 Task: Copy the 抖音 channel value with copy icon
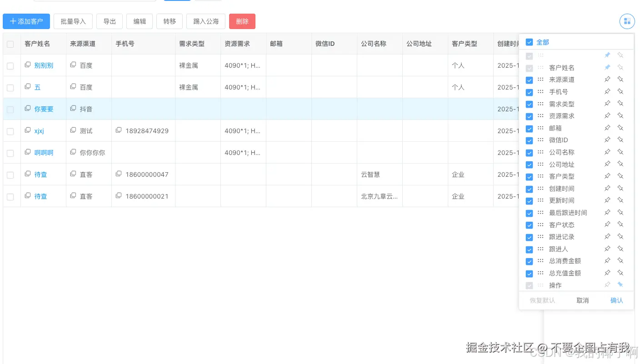click(x=73, y=109)
